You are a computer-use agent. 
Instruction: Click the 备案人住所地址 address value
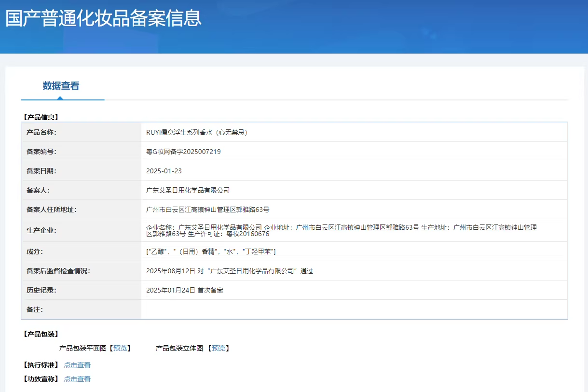coord(207,210)
